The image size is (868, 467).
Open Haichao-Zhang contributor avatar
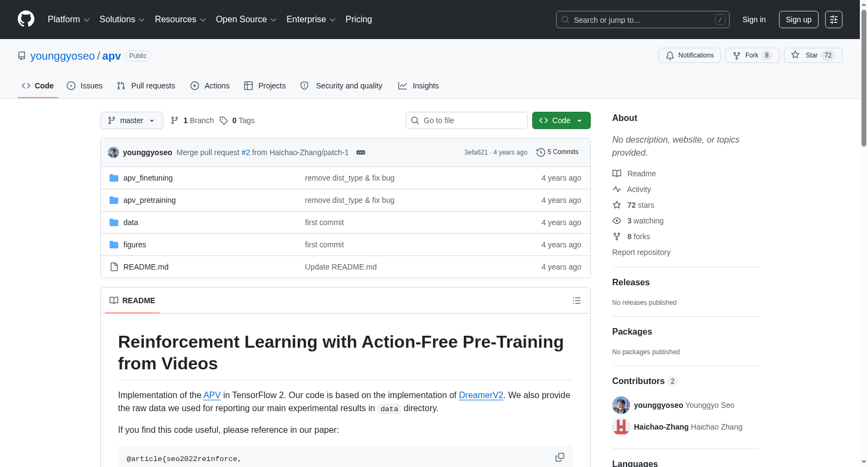(x=621, y=427)
